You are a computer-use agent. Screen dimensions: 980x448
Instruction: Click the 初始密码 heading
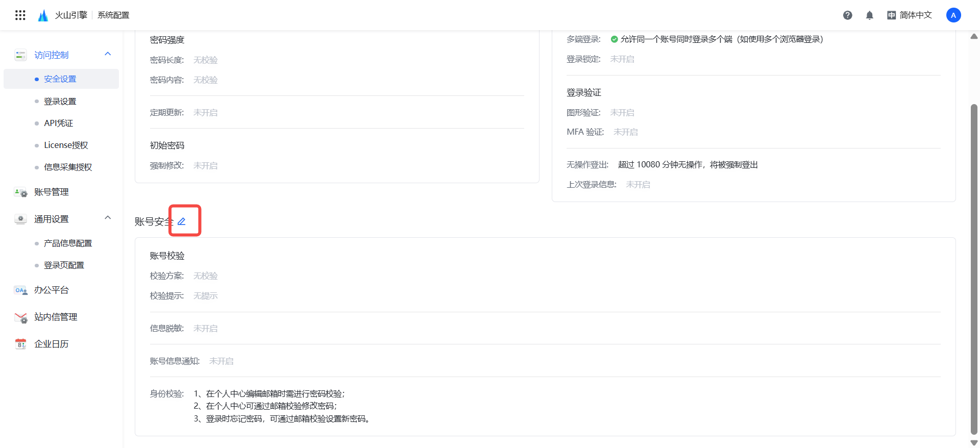coord(167,146)
